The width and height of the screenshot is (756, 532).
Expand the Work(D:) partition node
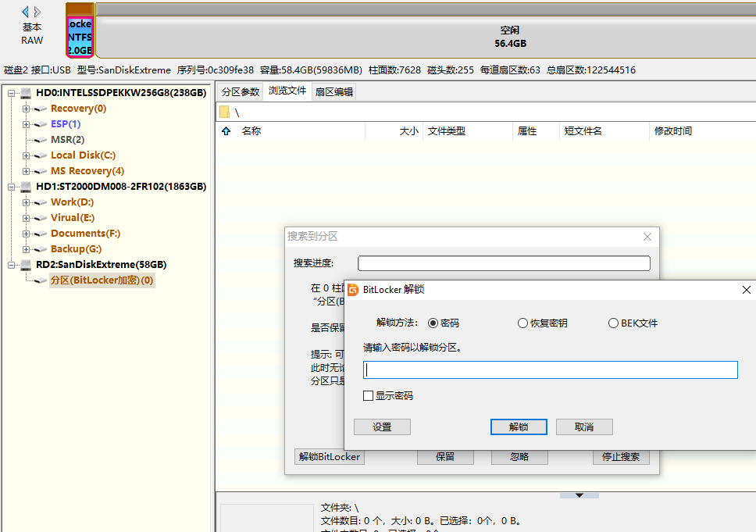click(26, 202)
